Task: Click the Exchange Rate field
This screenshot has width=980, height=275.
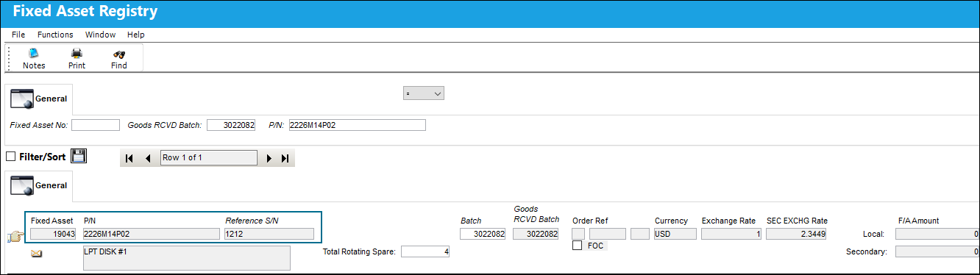Action: coord(731,234)
